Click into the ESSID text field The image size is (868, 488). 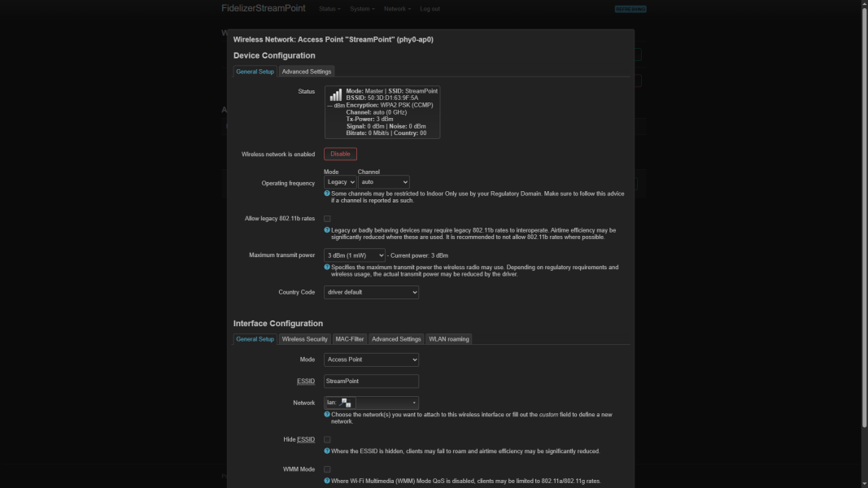[x=371, y=381]
